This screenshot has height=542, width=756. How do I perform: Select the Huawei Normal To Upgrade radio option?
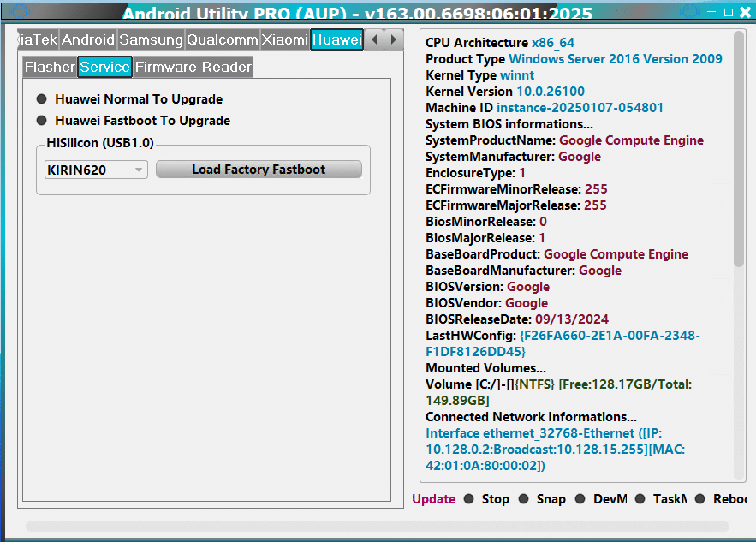pos(42,99)
